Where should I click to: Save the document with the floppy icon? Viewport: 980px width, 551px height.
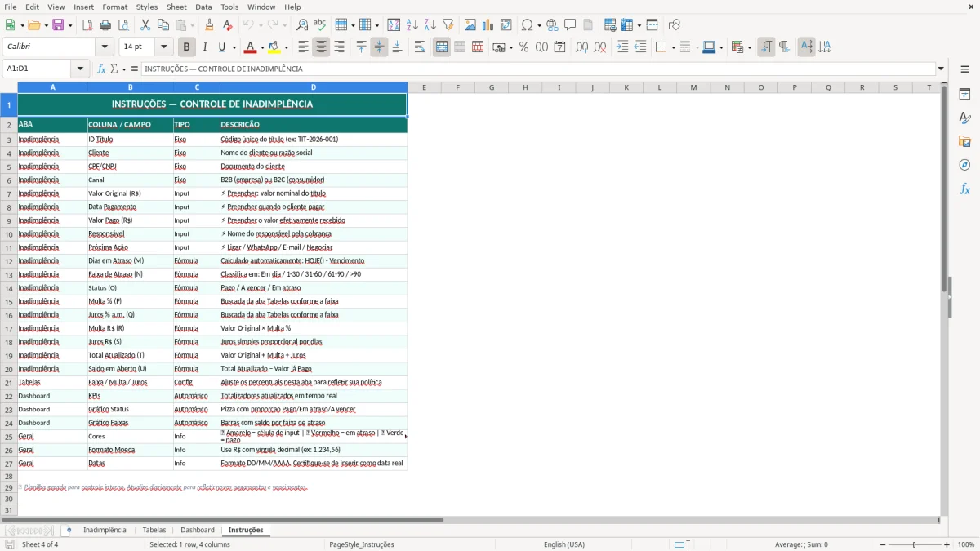pyautogui.click(x=59, y=25)
